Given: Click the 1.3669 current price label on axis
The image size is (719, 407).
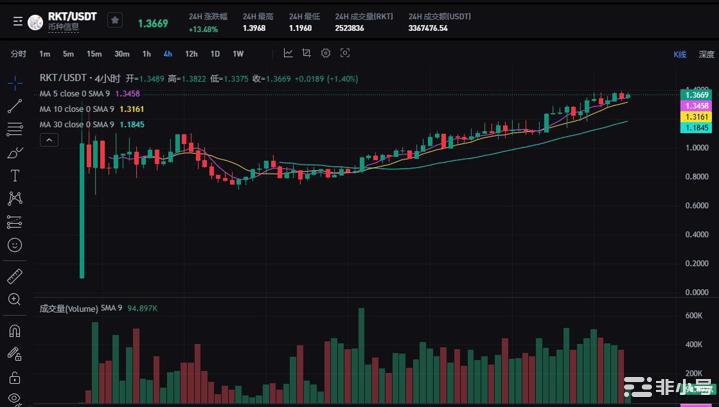Looking at the screenshot, I should 696,94.
